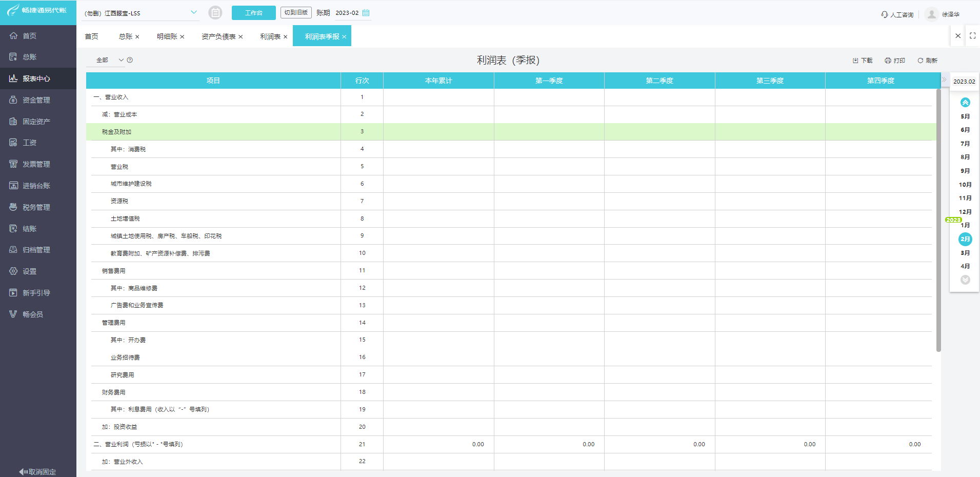The height and width of the screenshot is (477, 980).
Task: Close the 利润表季报 tab
Action: tap(344, 37)
